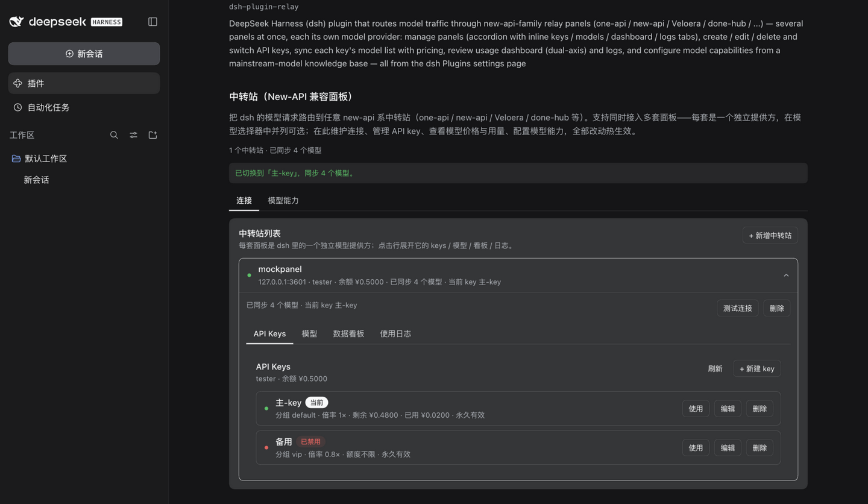Click 使用 for the 主-key row
Viewport: 868px width, 504px height.
point(696,409)
